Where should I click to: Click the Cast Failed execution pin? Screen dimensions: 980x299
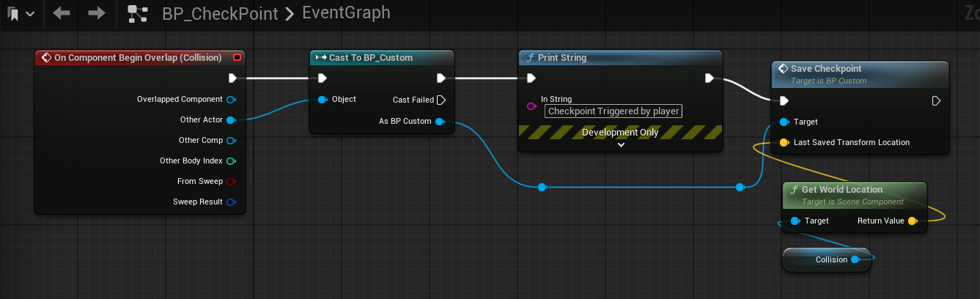(x=441, y=100)
